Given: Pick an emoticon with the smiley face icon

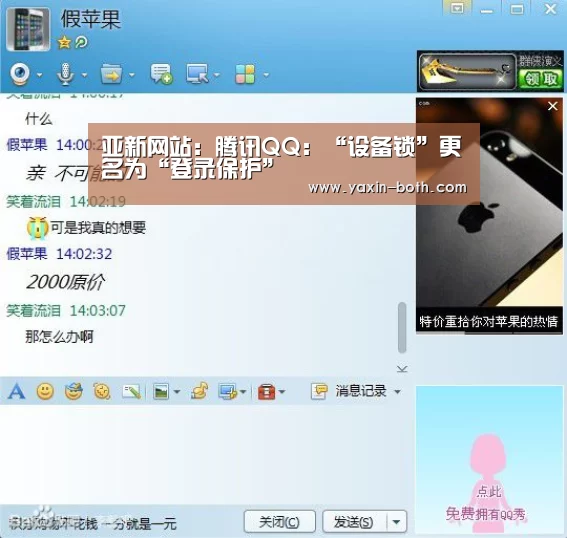Looking at the screenshot, I should (45, 391).
